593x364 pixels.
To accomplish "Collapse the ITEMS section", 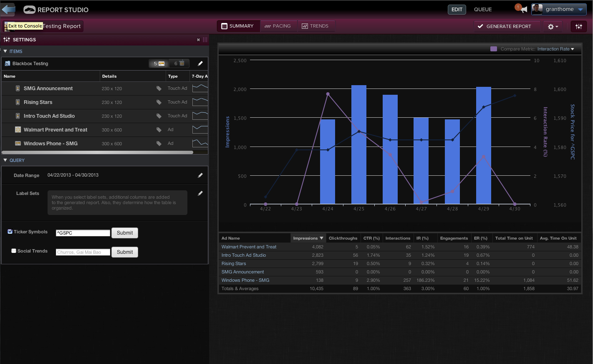I will tap(5, 51).
